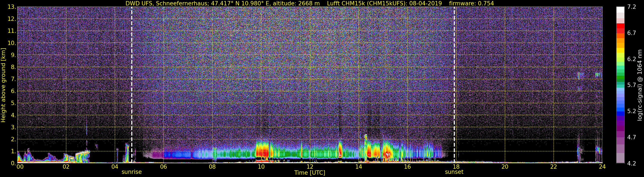Click the time axis tick label '08'
The image size is (644, 177).
(x=212, y=167)
